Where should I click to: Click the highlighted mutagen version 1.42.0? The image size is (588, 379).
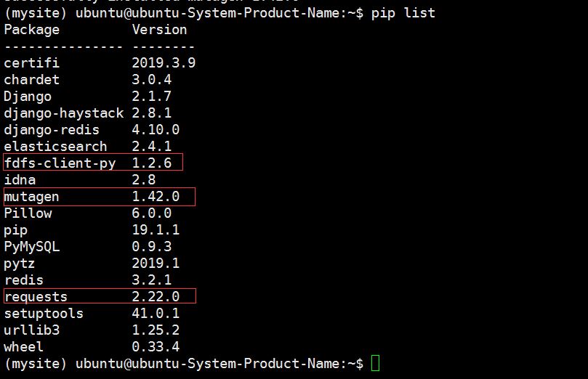pyautogui.click(x=156, y=197)
